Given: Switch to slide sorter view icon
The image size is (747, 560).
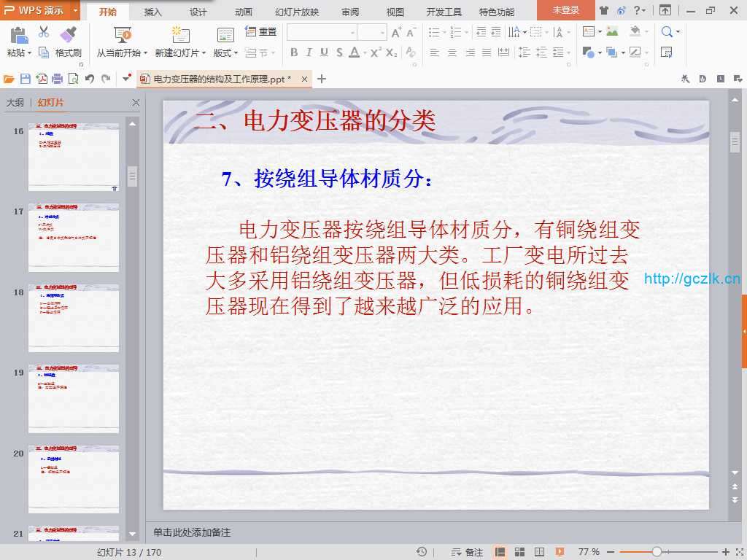Looking at the screenshot, I should click(520, 552).
